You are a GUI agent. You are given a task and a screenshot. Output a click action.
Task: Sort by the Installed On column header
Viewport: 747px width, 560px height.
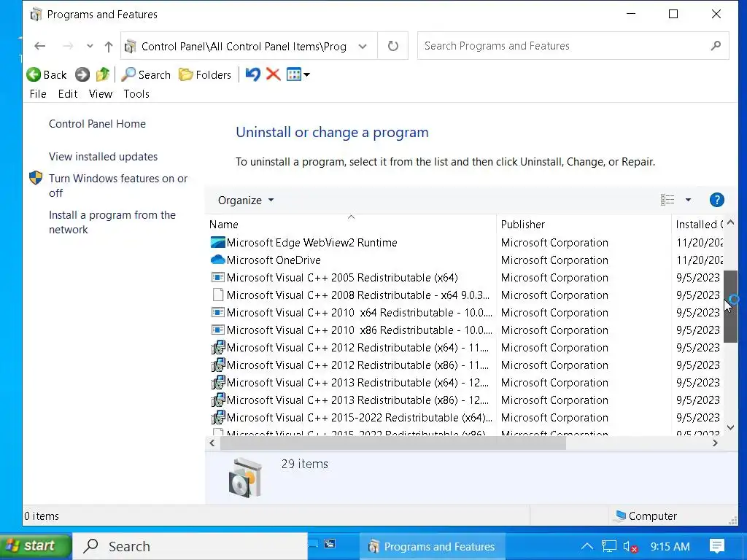click(x=699, y=225)
